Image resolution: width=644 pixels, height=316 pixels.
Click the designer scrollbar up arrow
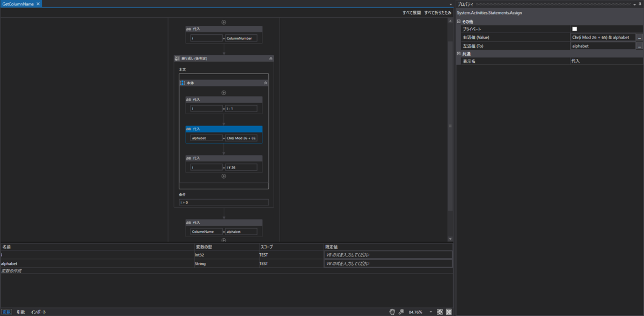(451, 20)
